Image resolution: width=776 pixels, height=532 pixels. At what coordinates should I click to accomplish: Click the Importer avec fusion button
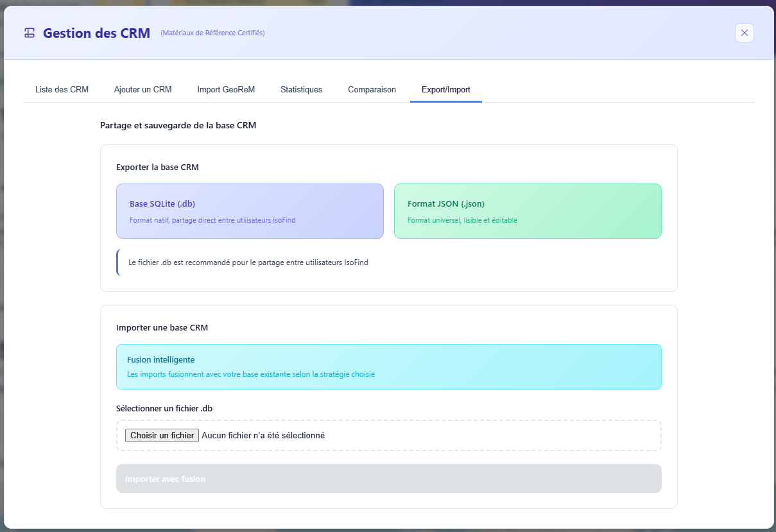388,478
